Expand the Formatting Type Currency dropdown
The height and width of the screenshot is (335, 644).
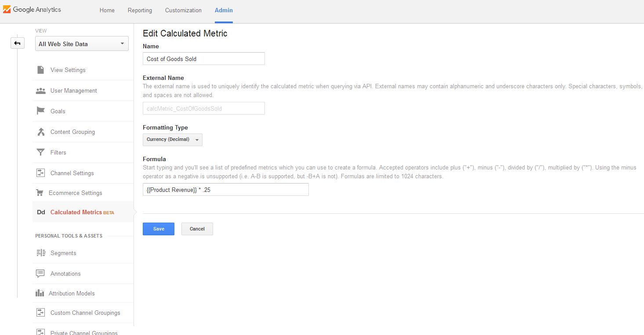[x=172, y=140]
